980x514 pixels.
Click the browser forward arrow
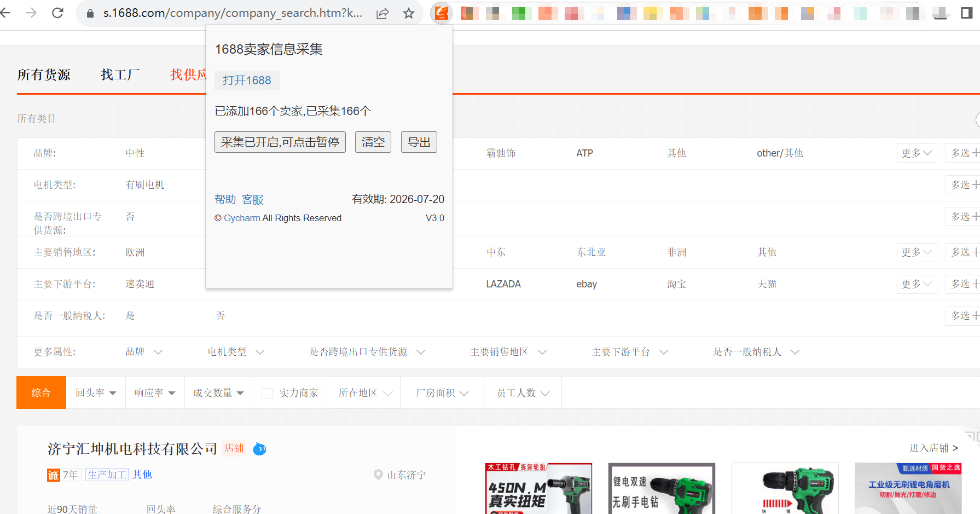[x=31, y=13]
